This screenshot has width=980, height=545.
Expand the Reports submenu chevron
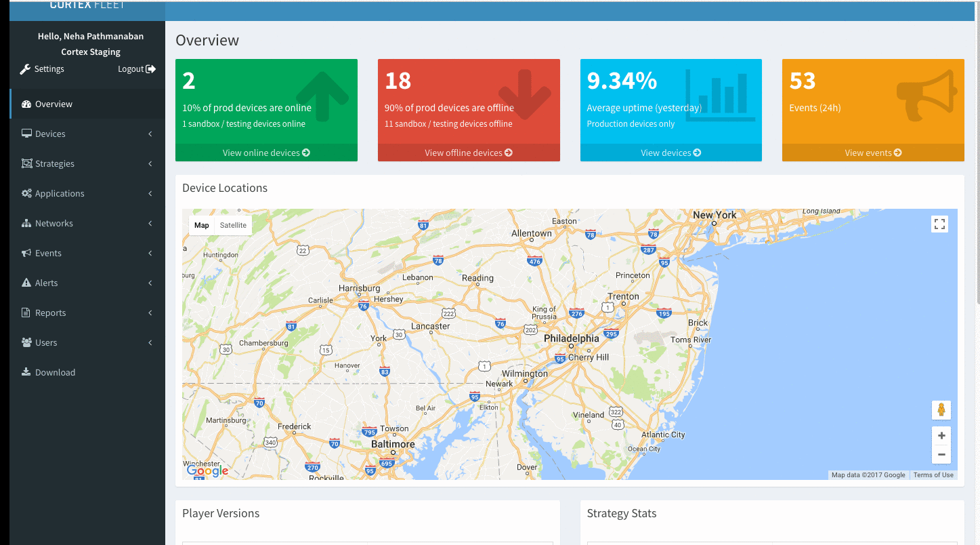[x=150, y=313]
